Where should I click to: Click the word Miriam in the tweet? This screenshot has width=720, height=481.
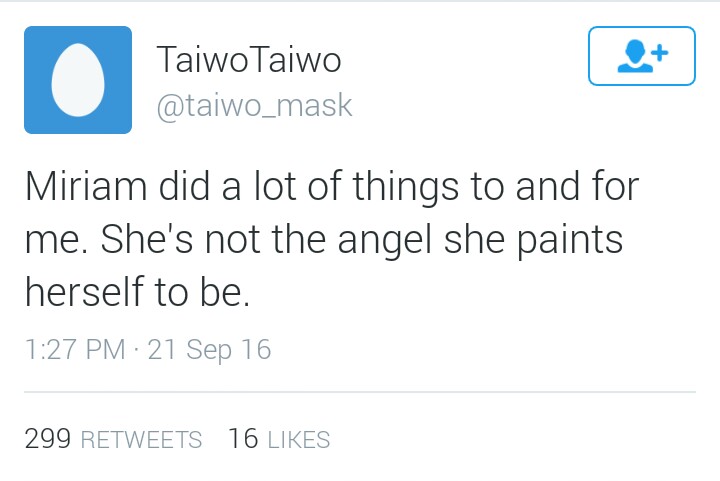[86, 186]
